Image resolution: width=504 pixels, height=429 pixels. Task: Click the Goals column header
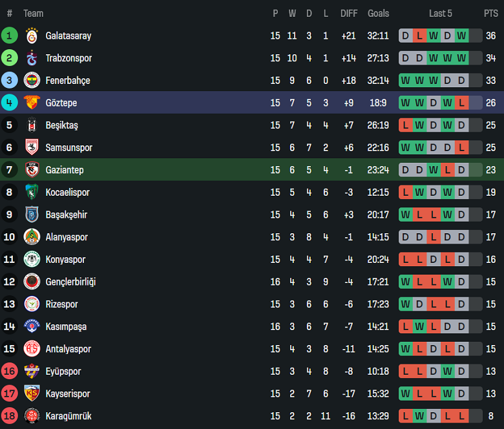[378, 13]
